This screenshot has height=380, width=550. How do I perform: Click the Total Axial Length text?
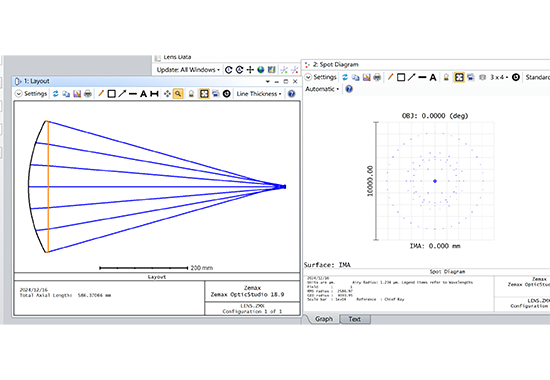click(65, 295)
